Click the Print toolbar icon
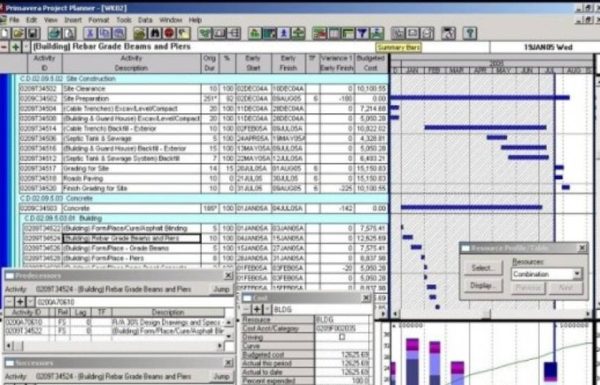 pos(55,33)
